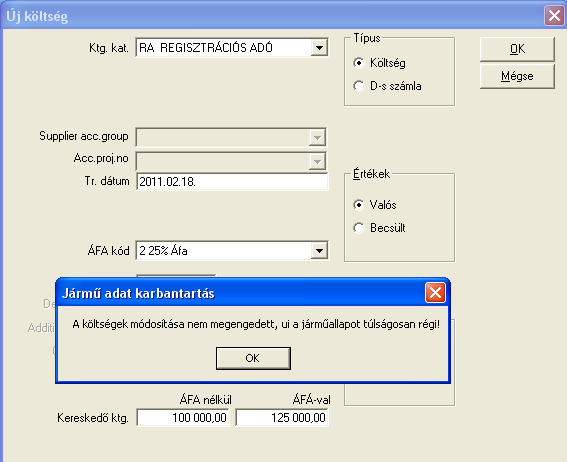Select the Költség type radio button
The height and width of the screenshot is (462, 567).
[359, 63]
